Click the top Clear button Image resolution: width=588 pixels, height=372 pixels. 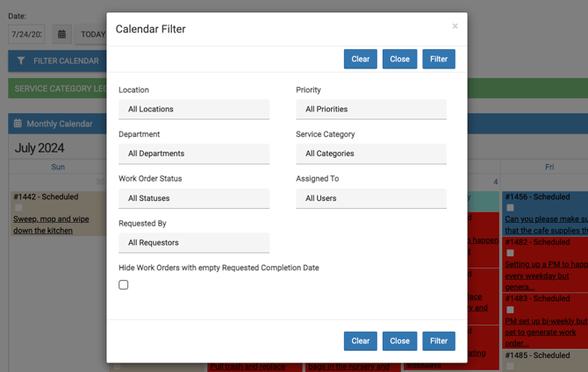coord(361,59)
